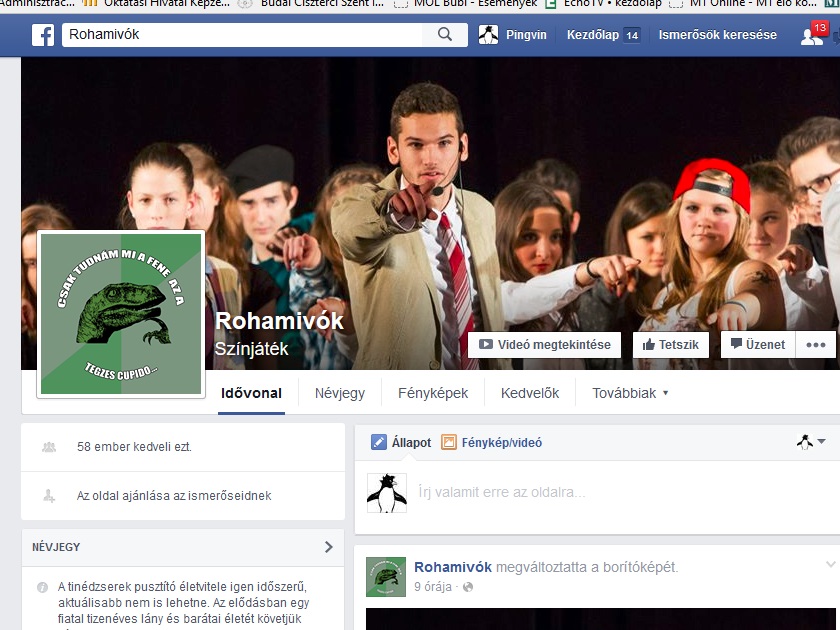Click the people icon next to 58 likes
This screenshot has height=630, width=840.
pos(49,447)
